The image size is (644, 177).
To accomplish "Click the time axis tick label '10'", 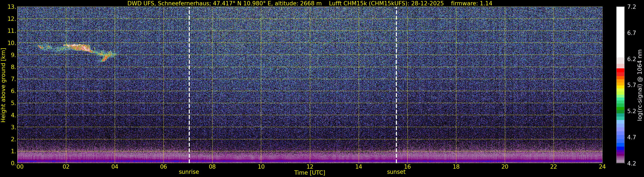I will coord(261,167).
